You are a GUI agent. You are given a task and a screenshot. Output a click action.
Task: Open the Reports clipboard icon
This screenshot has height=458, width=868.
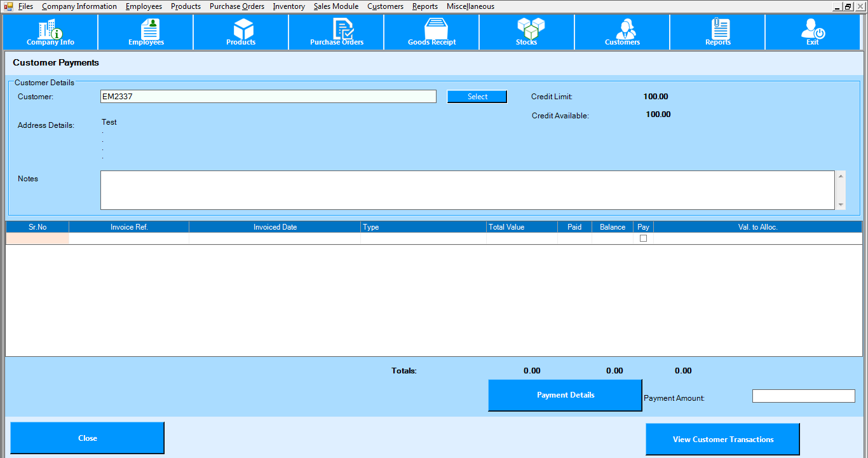click(x=718, y=32)
